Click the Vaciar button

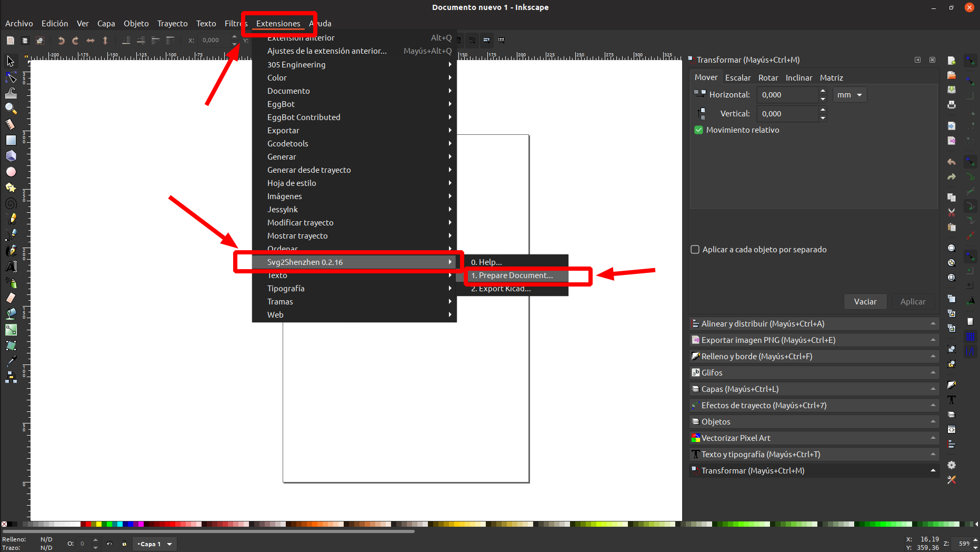tap(865, 302)
